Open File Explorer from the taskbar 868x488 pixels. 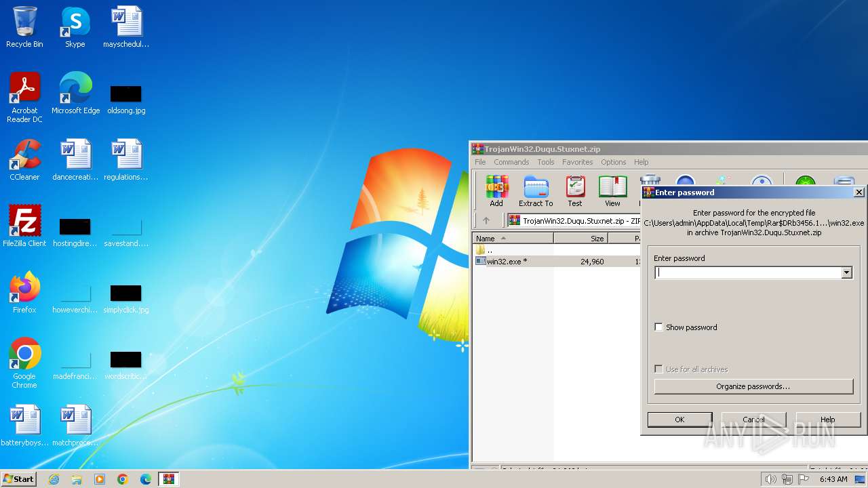[77, 479]
